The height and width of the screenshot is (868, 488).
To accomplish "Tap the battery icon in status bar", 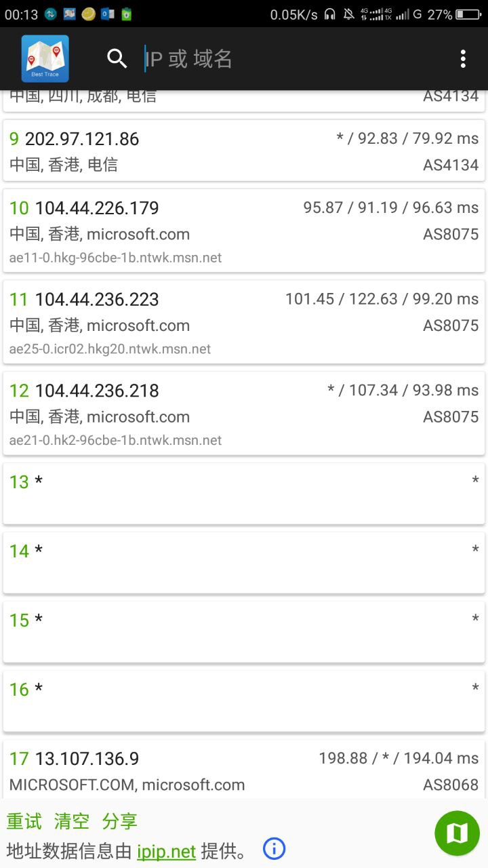I will point(468,14).
